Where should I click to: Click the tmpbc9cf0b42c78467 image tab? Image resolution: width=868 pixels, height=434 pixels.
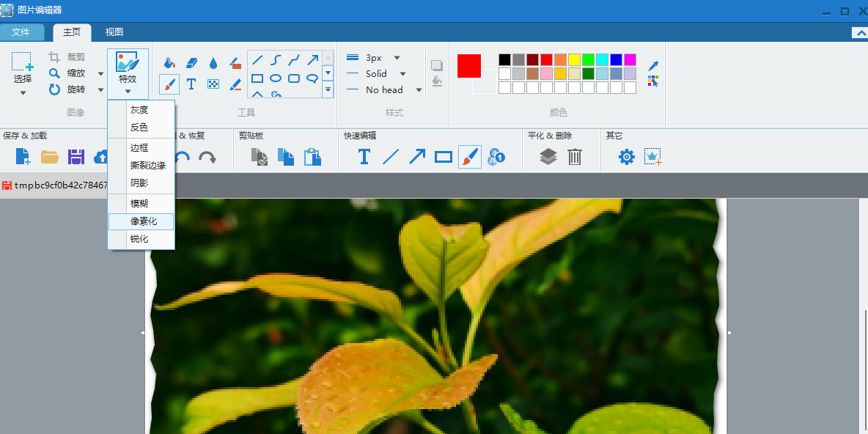click(x=55, y=185)
